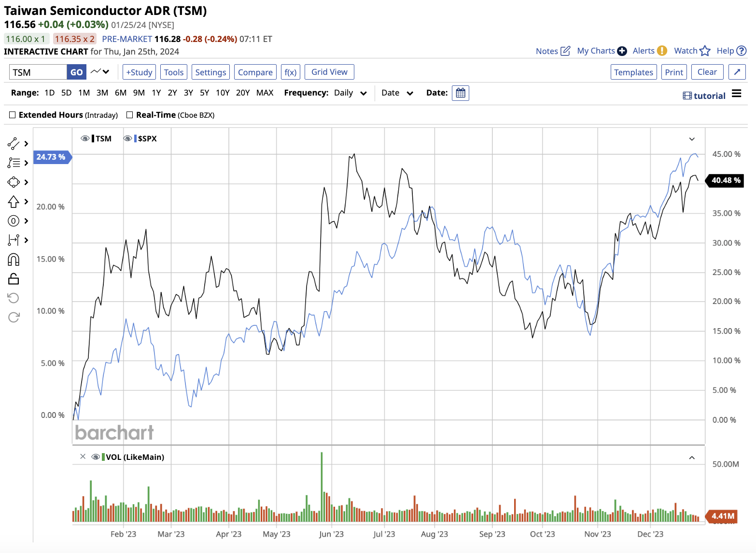Click the 24.73 % axis label
The image size is (756, 553).
[52, 157]
